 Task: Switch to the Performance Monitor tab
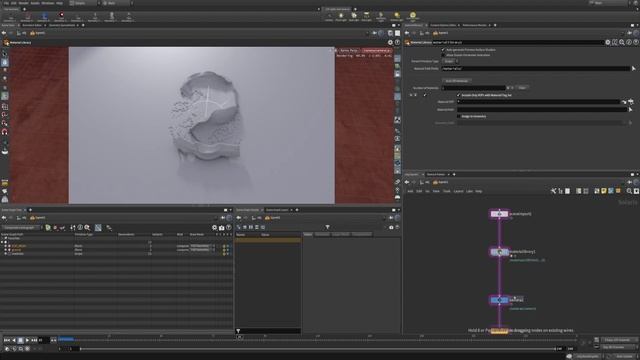click(474, 25)
